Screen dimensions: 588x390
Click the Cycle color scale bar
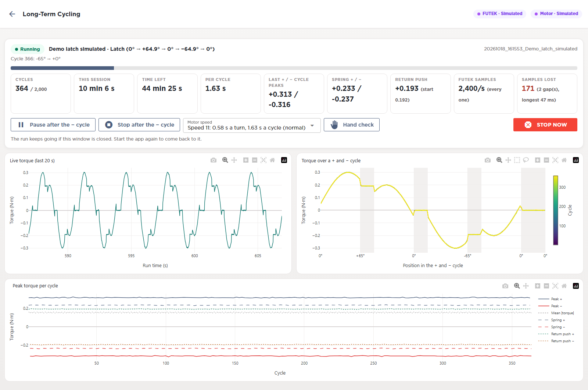click(x=556, y=210)
